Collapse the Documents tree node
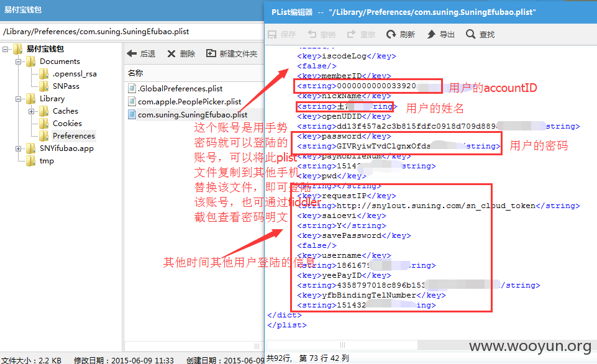Screen dimensions: 597x364 point(18,61)
